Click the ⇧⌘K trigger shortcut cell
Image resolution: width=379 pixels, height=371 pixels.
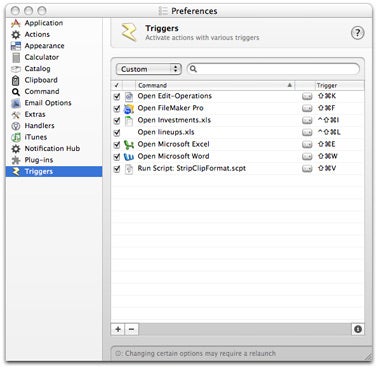(x=327, y=96)
